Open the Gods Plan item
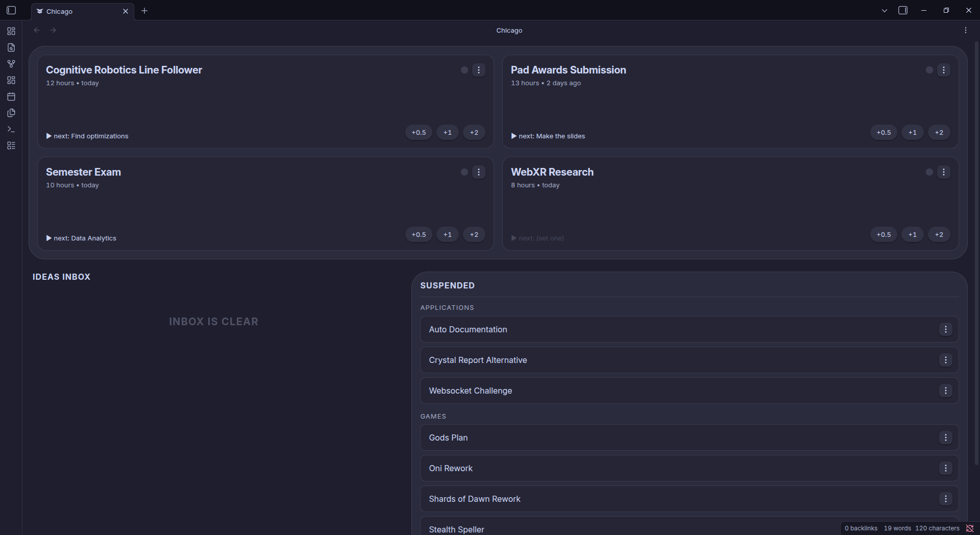This screenshot has height=535, width=980. [689, 437]
